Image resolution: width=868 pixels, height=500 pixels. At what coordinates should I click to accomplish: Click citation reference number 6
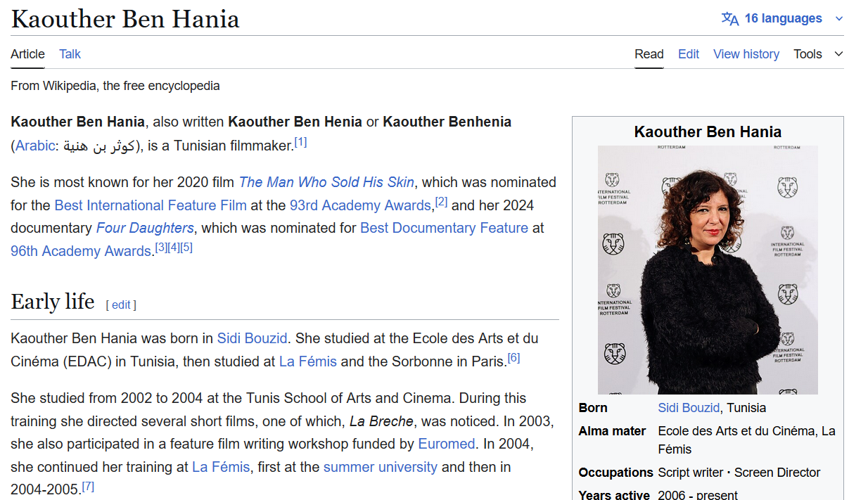click(513, 358)
